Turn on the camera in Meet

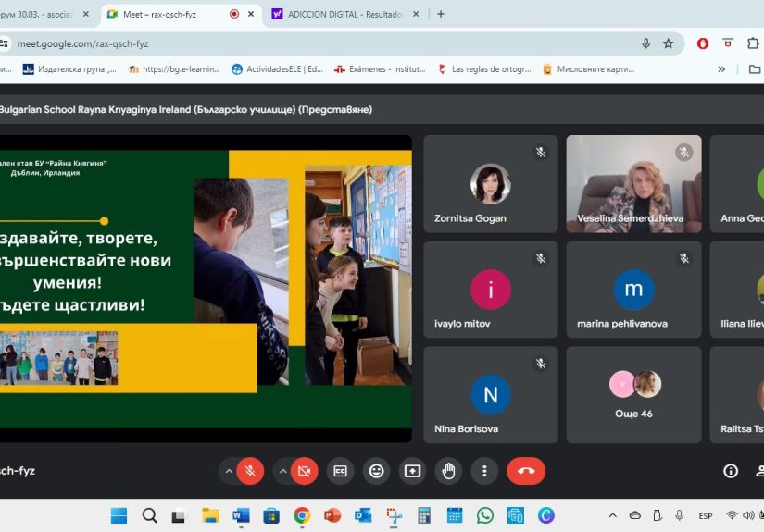(x=304, y=471)
